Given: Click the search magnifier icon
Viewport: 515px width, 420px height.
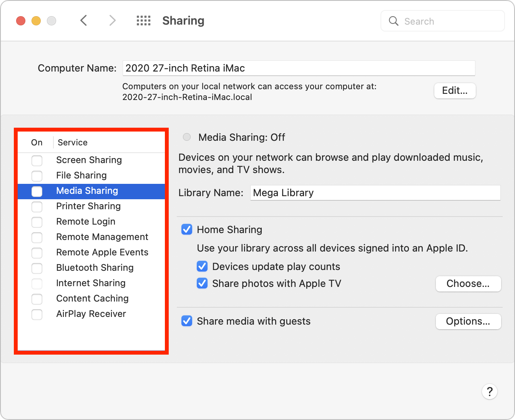Looking at the screenshot, I should (394, 21).
